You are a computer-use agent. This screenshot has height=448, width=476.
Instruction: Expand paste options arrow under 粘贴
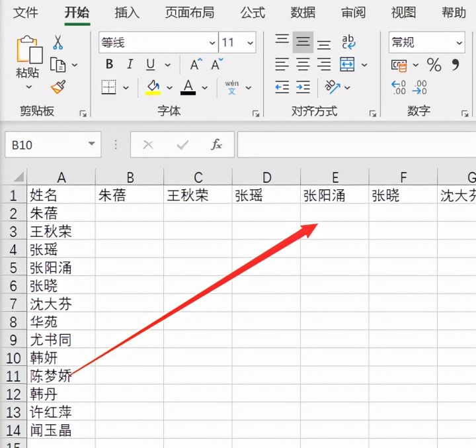[29, 87]
